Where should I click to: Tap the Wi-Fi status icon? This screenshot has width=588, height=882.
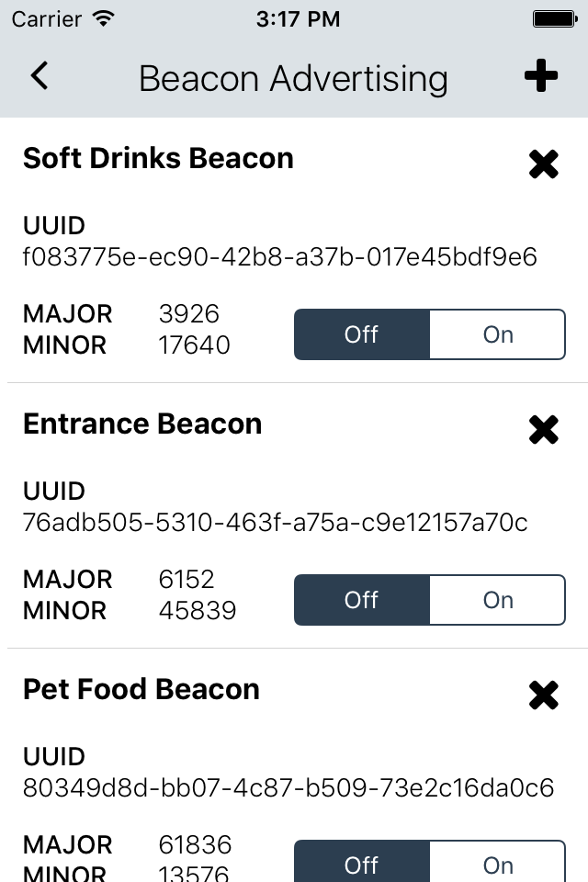pyautogui.click(x=104, y=18)
